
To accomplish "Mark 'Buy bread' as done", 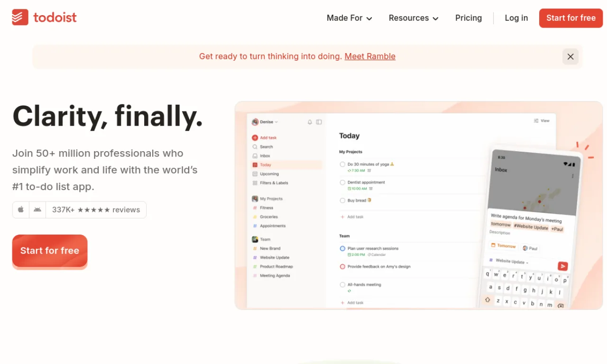I will pos(342,200).
